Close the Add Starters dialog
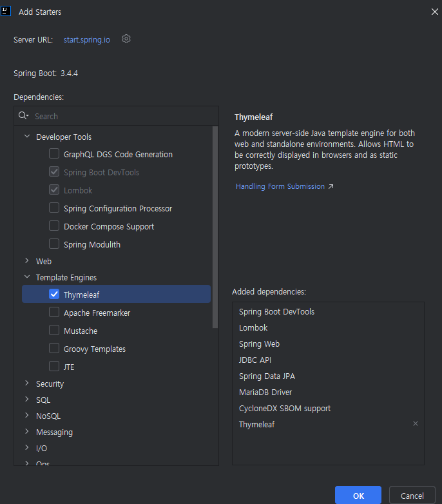442x504 pixels. point(435,12)
